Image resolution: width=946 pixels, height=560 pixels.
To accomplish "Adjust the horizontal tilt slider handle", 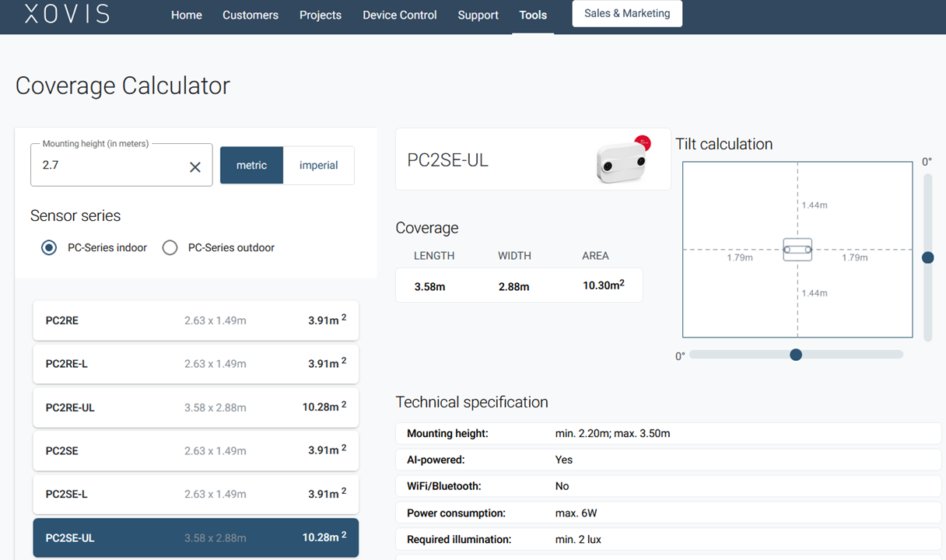I will pos(796,355).
